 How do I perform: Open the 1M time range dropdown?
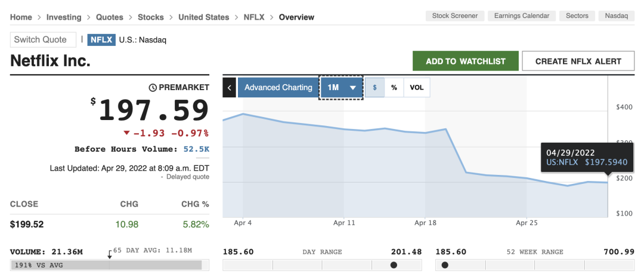pyautogui.click(x=341, y=88)
